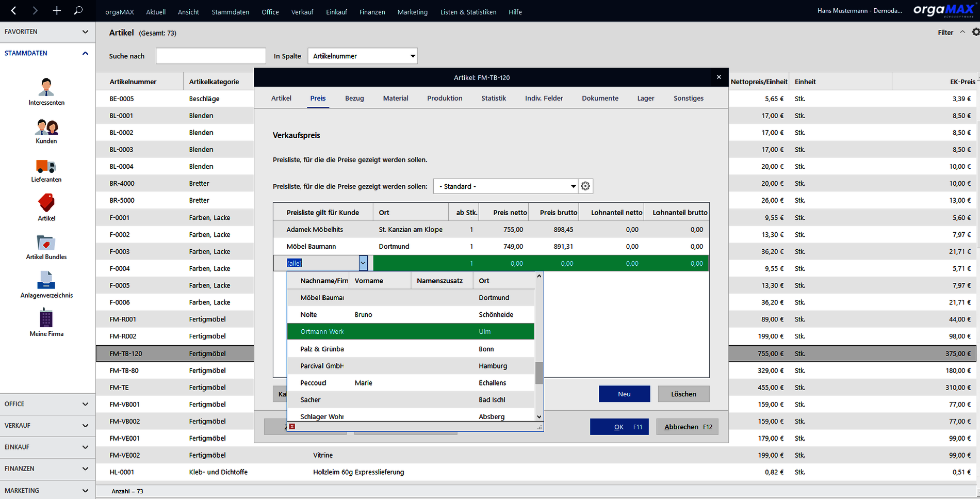Open the Hilfe menu
Image resolution: width=980 pixels, height=499 pixels.
(515, 12)
